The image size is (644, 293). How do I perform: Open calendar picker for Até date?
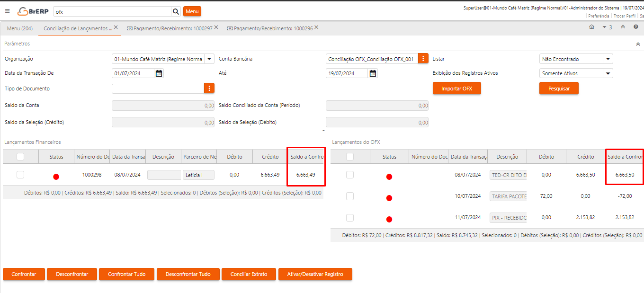[x=373, y=73]
